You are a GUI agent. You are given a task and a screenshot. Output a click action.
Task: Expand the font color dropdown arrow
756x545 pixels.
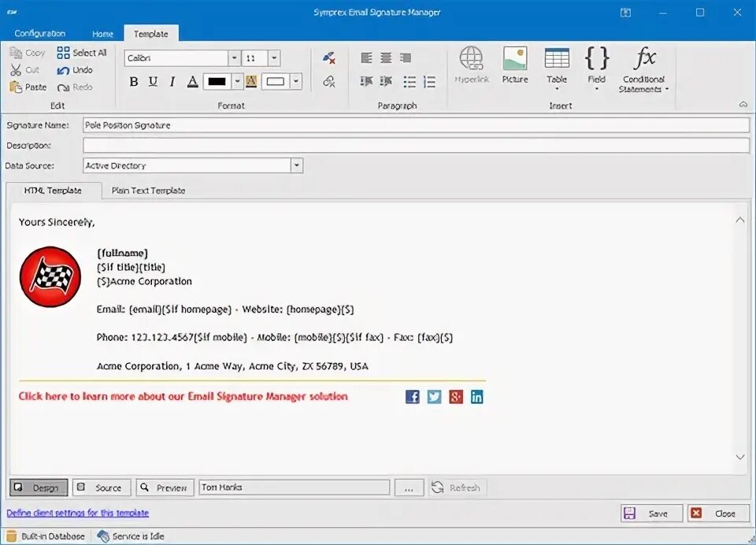coord(237,81)
